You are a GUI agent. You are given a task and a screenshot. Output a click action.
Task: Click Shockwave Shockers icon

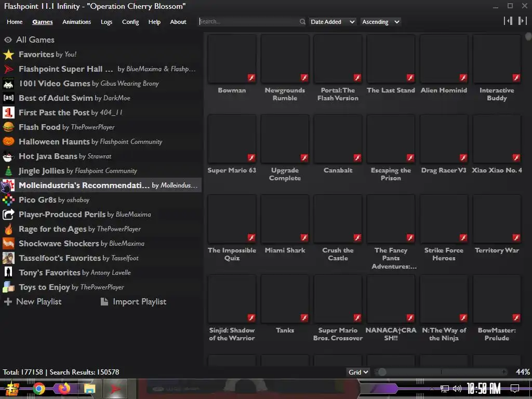[8, 244]
